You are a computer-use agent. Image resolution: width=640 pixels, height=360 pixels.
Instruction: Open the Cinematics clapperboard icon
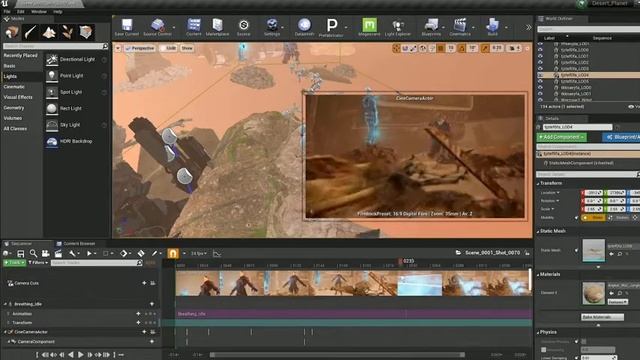(x=460, y=27)
